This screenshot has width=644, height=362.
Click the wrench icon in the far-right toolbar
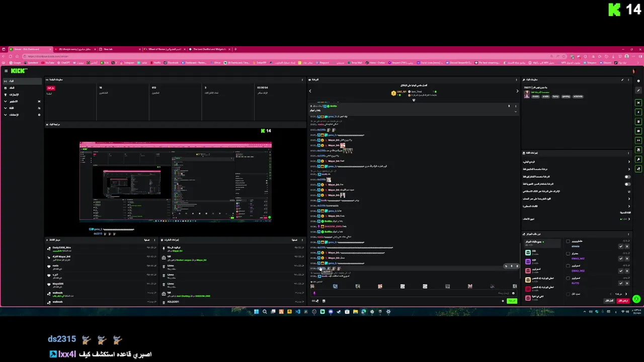pyautogui.click(x=638, y=159)
